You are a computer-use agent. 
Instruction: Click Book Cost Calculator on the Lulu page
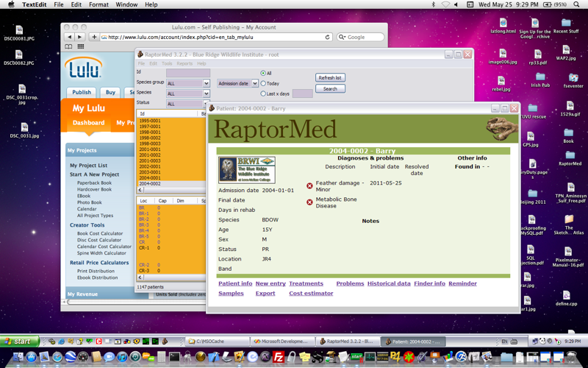[x=100, y=233]
